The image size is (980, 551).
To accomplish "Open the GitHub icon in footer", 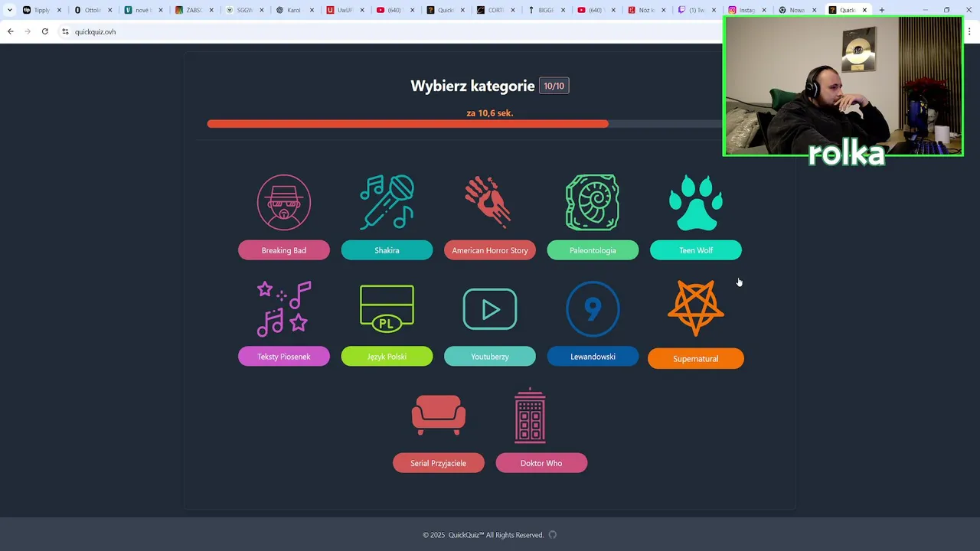I will point(552,535).
